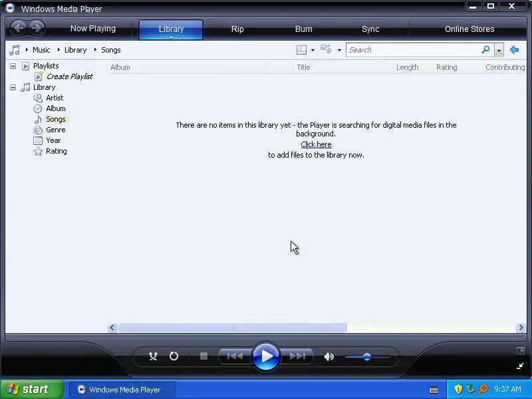Open the Library tab
532x399 pixels.
coord(171,29)
